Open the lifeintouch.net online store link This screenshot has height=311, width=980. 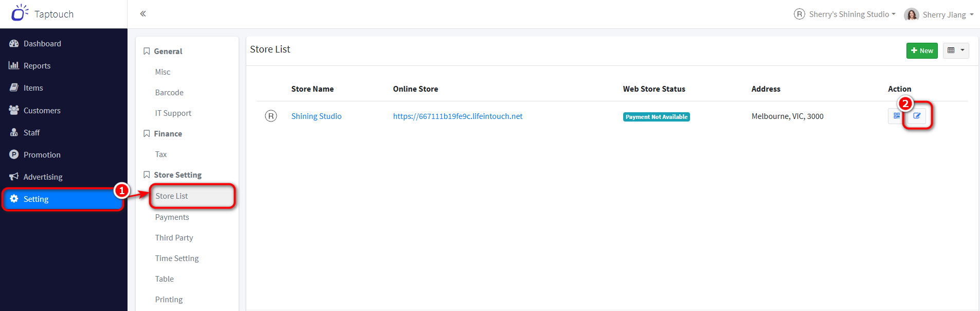pos(458,116)
